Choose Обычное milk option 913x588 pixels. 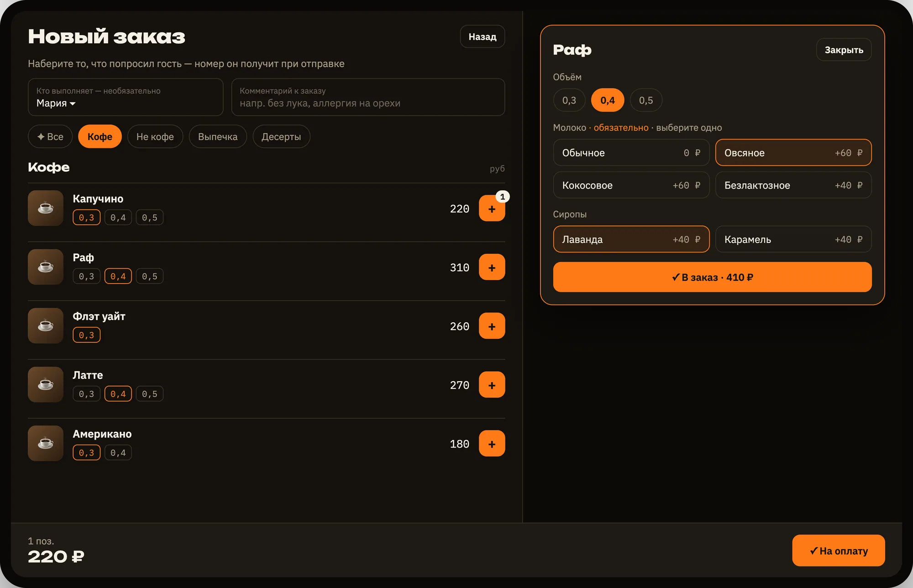(631, 153)
